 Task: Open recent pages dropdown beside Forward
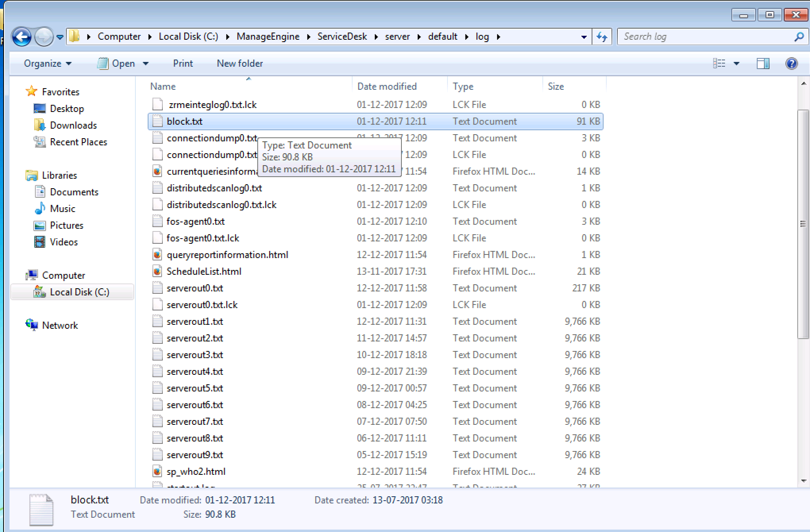pyautogui.click(x=60, y=37)
